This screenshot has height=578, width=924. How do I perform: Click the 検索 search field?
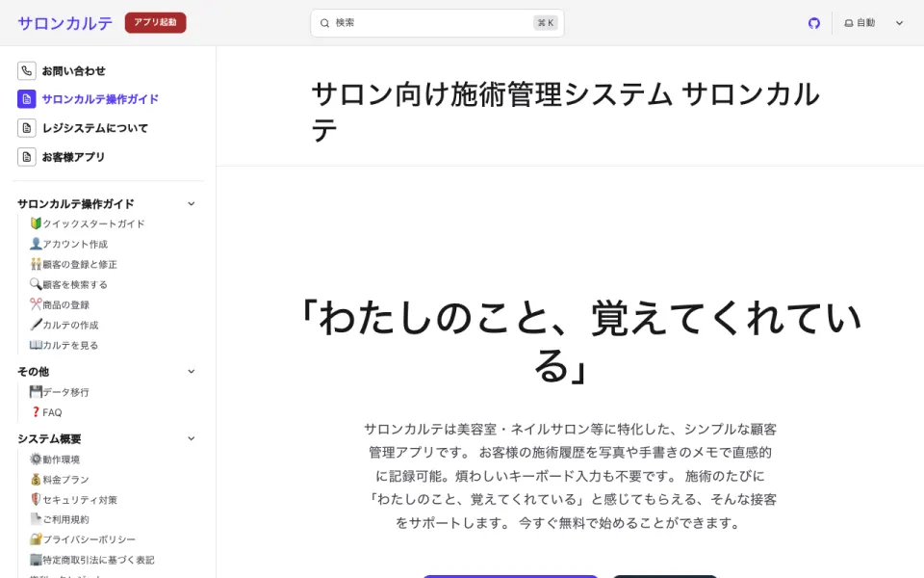click(437, 23)
